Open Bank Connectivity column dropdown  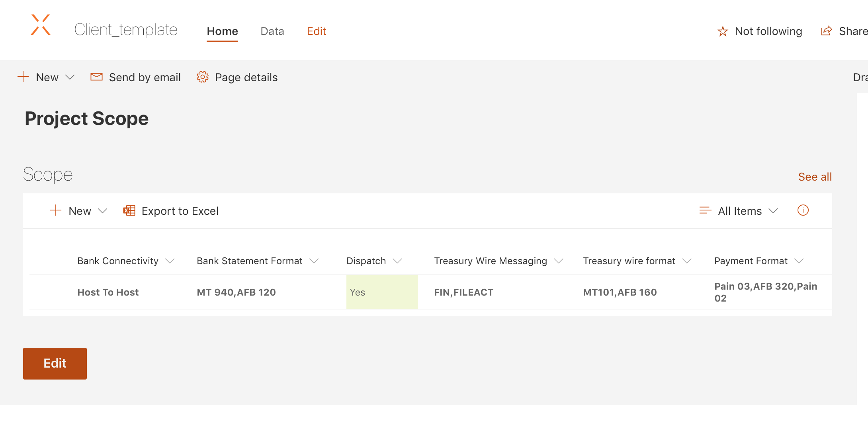click(170, 261)
